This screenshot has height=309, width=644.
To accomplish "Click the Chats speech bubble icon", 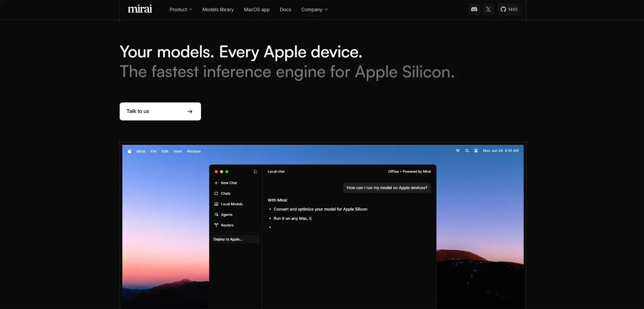I will (x=216, y=194).
